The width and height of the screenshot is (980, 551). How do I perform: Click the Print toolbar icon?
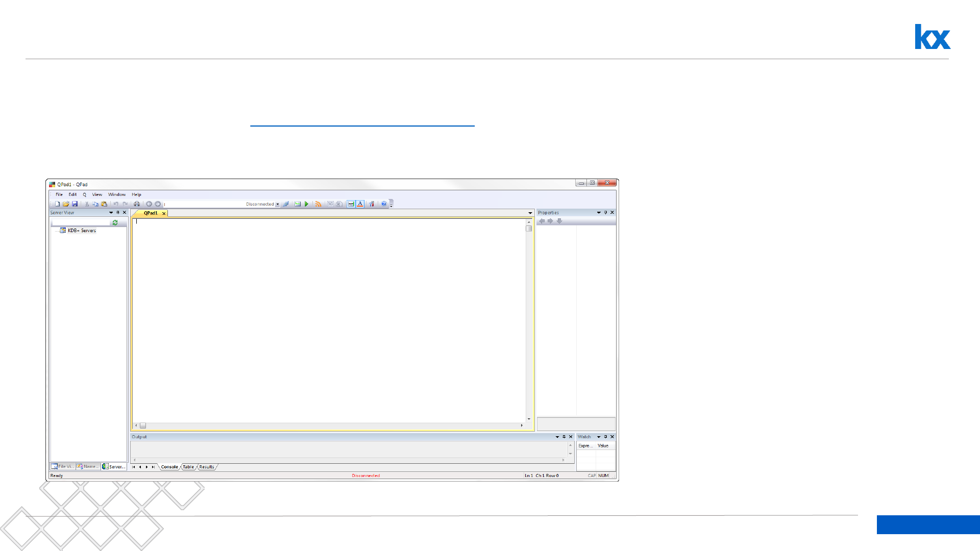click(137, 204)
